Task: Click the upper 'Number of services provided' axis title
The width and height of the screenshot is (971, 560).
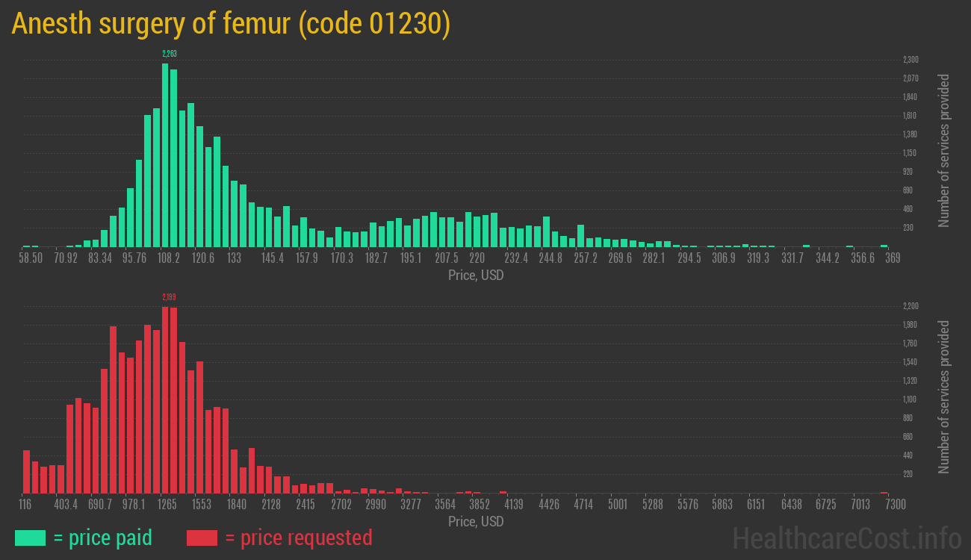Action: point(944,150)
